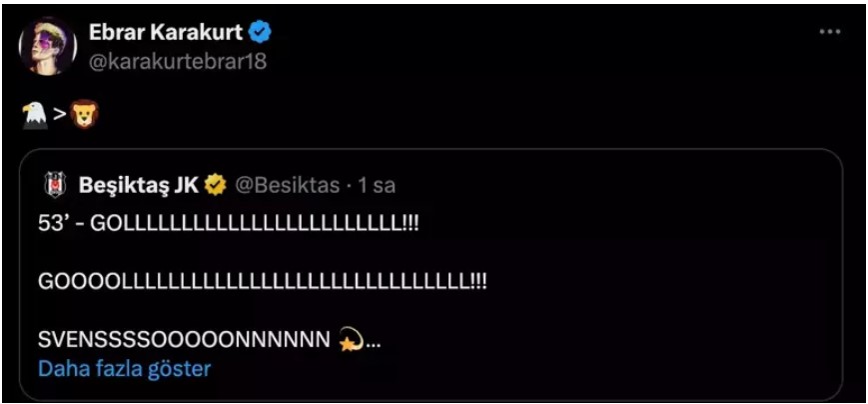Click the lion emoji in the tweet
The height and width of the screenshot is (404, 868).
tap(84, 117)
